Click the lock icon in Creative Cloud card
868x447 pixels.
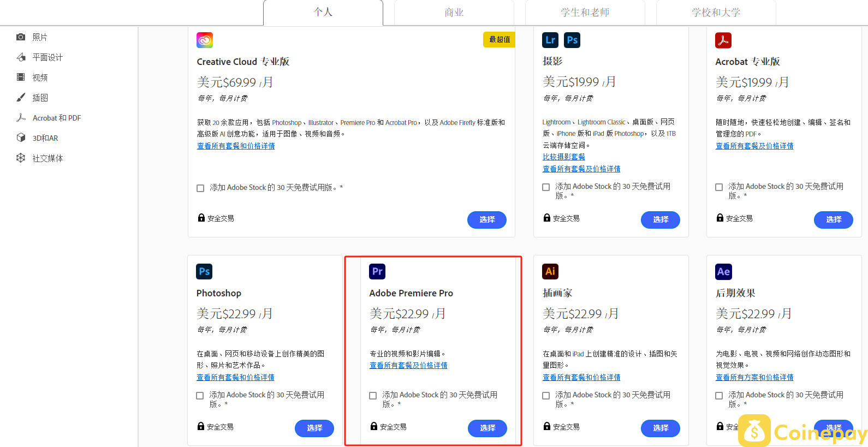(201, 218)
